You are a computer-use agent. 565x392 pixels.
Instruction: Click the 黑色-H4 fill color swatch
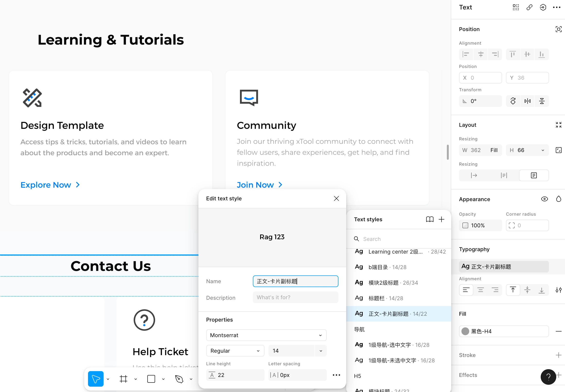click(x=465, y=331)
